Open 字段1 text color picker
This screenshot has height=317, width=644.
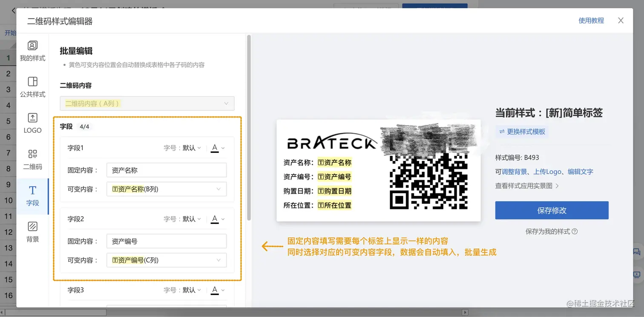pos(218,148)
